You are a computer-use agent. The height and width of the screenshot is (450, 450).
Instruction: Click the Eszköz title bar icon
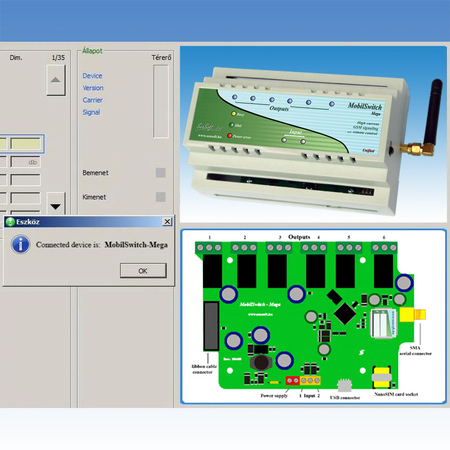tap(10, 222)
